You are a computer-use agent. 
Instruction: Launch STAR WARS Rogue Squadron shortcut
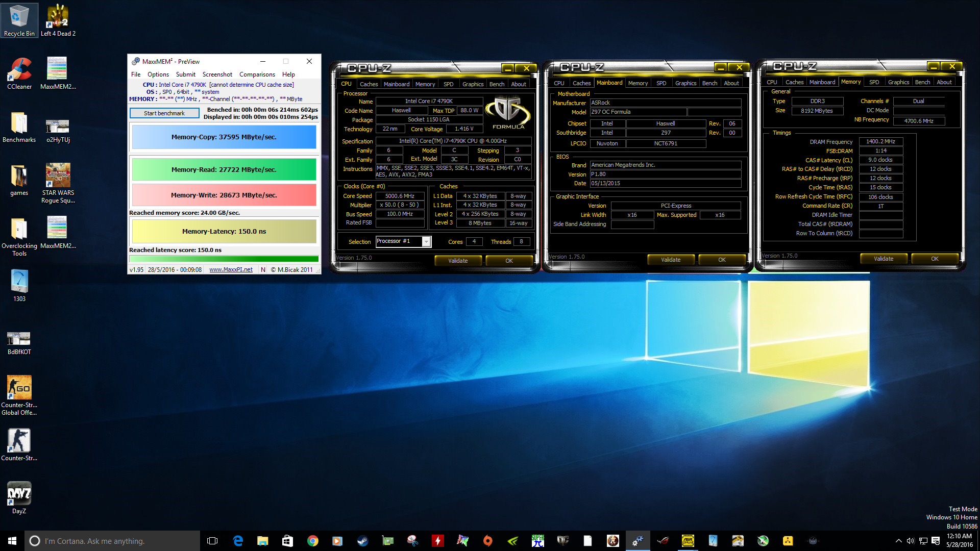coord(58,183)
